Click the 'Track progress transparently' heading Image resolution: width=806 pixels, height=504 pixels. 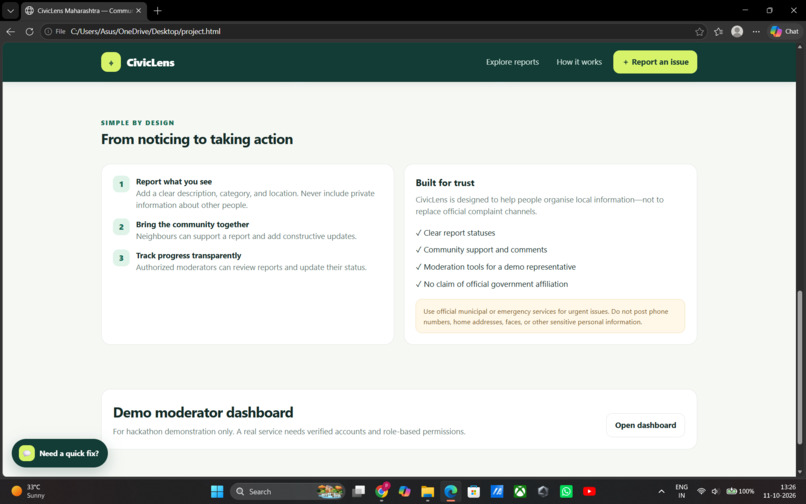point(188,256)
